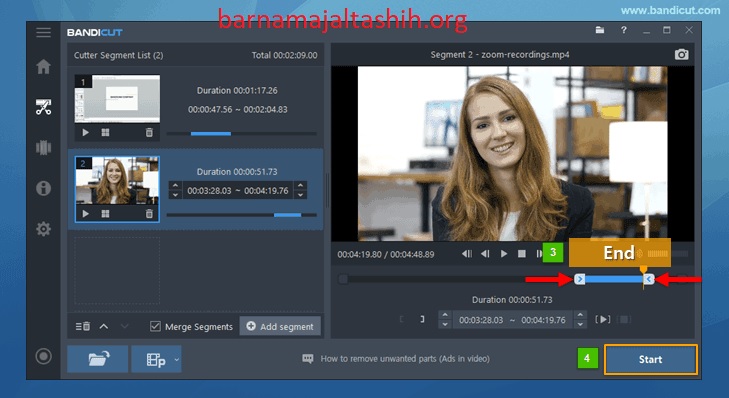The height and width of the screenshot is (398, 729).
Task: Select the segment 1 thumbnail
Action: (117, 99)
